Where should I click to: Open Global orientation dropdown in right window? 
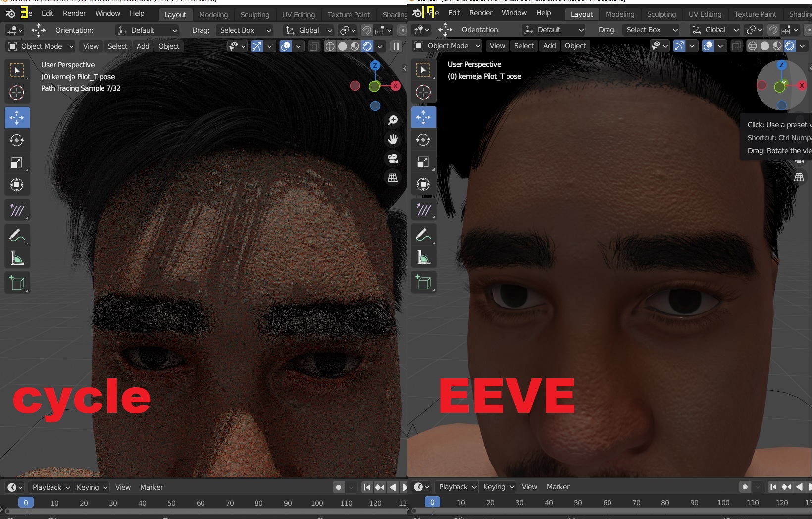714,30
